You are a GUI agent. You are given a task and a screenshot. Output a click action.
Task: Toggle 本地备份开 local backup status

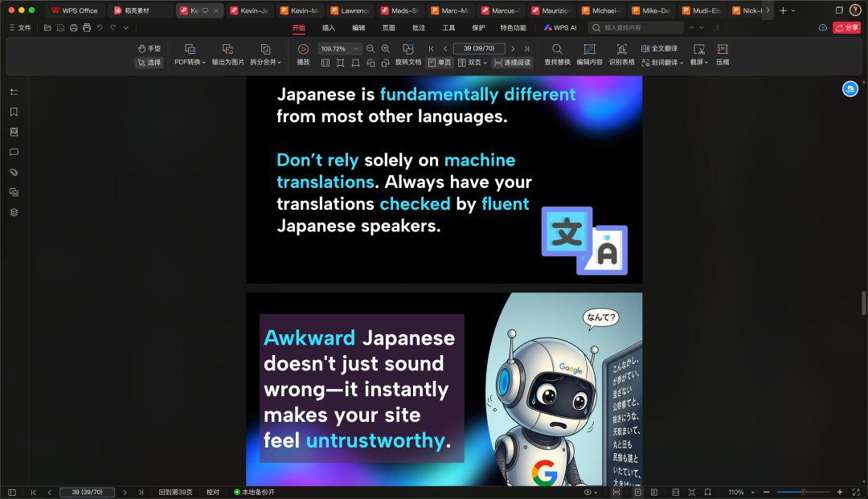pos(254,492)
